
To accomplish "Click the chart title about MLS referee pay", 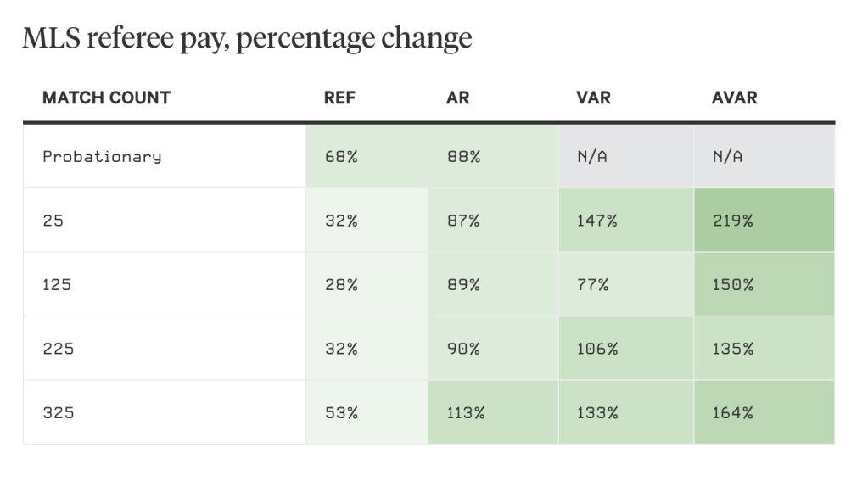I will (246, 38).
